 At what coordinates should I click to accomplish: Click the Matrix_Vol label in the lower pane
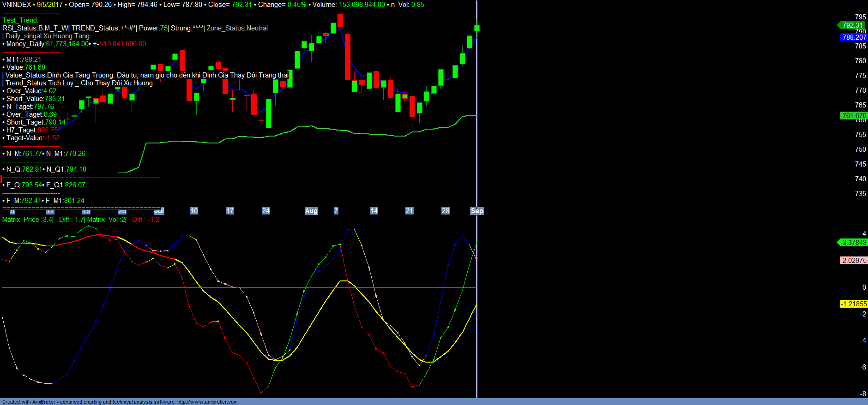coord(106,220)
